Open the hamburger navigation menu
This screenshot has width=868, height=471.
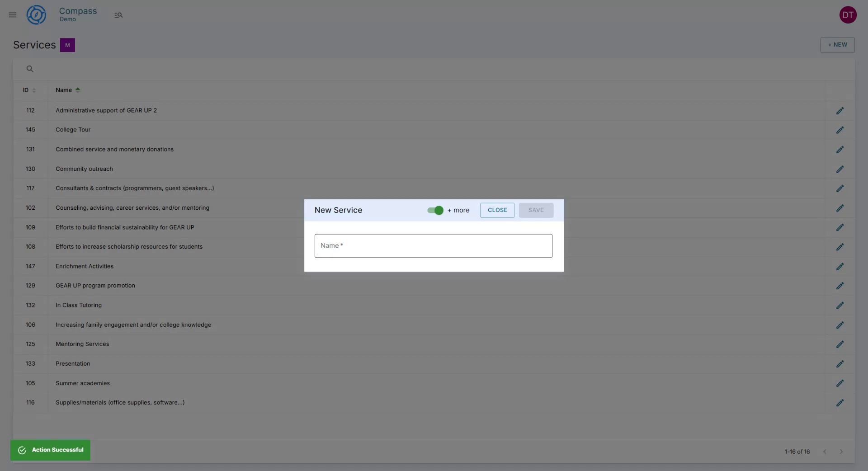click(x=12, y=15)
